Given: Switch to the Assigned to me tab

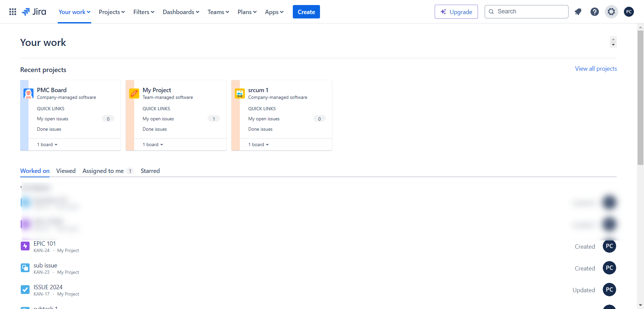Looking at the screenshot, I should (108, 171).
